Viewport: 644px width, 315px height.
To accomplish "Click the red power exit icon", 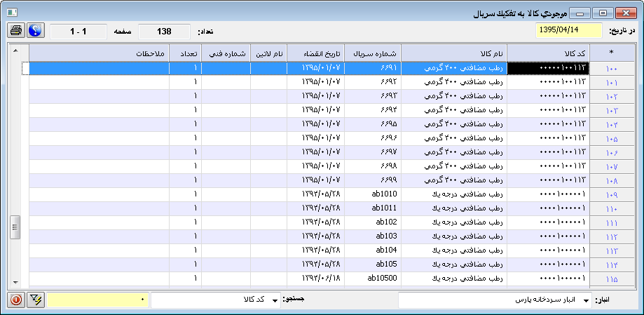I will pos(16,300).
